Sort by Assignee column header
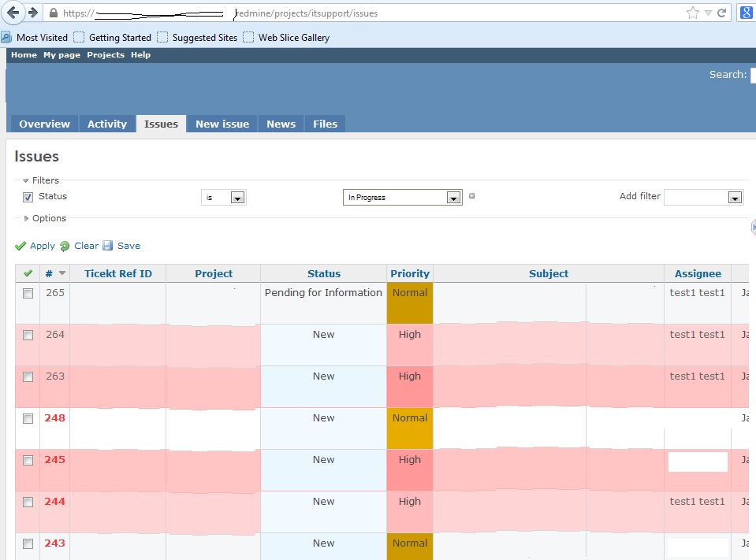 point(698,273)
